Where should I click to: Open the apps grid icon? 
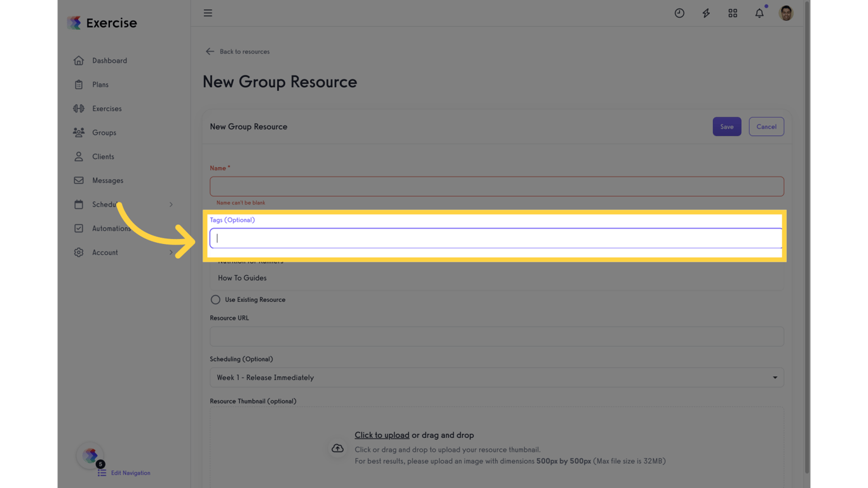tap(733, 13)
